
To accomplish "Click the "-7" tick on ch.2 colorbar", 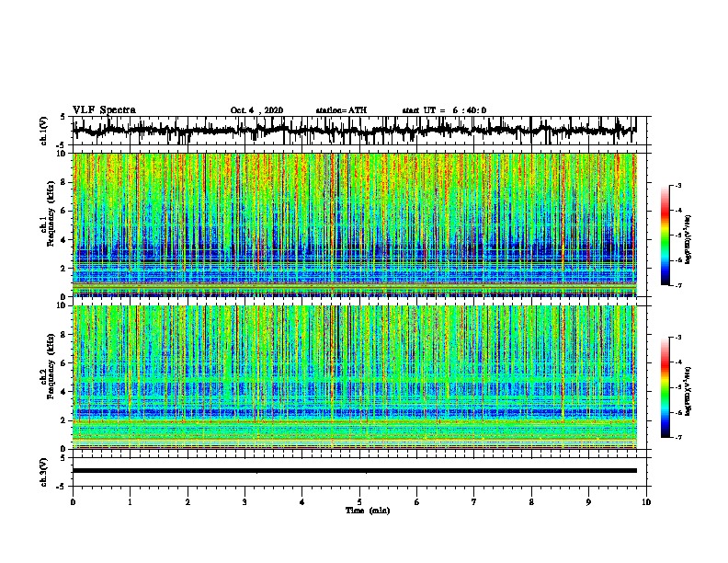I will coord(678,437).
